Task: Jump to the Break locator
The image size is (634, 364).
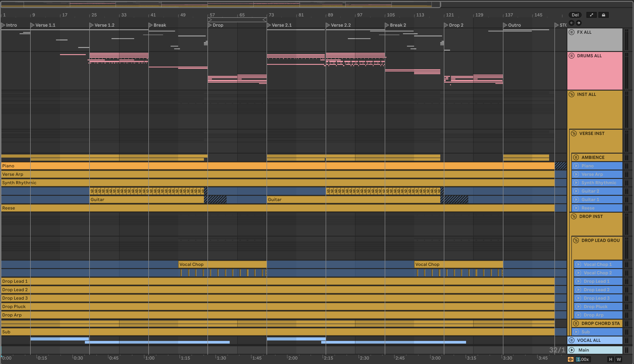Action: [x=157, y=25]
